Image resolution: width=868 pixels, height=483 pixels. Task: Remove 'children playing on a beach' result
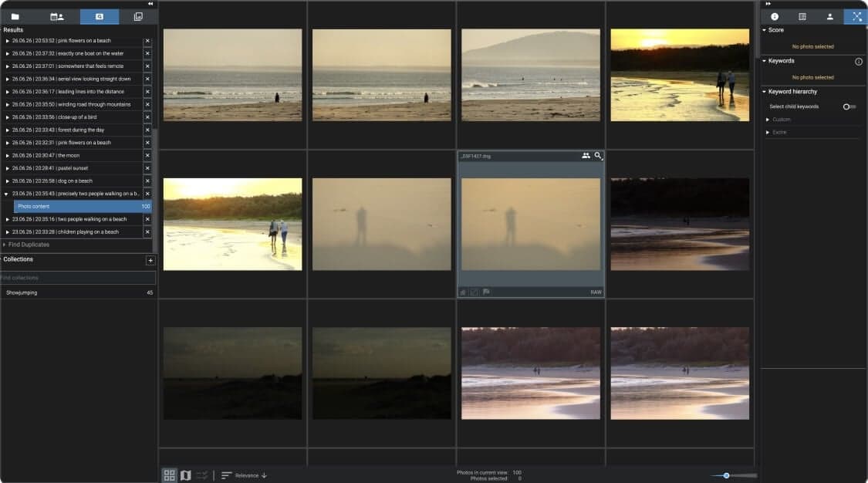click(x=147, y=231)
